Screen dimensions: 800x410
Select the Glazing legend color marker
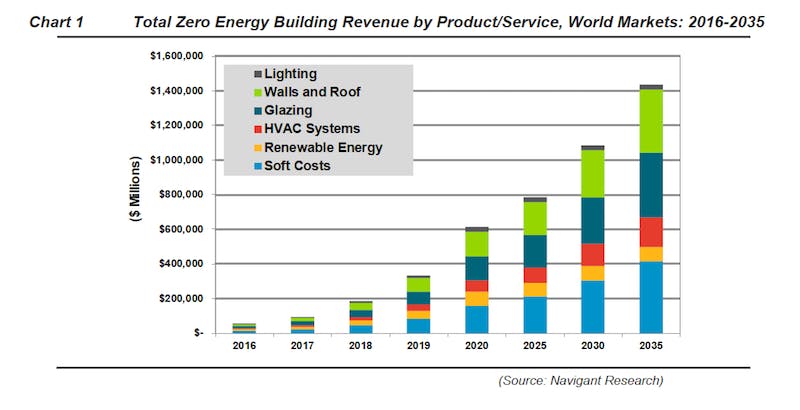pos(258,111)
